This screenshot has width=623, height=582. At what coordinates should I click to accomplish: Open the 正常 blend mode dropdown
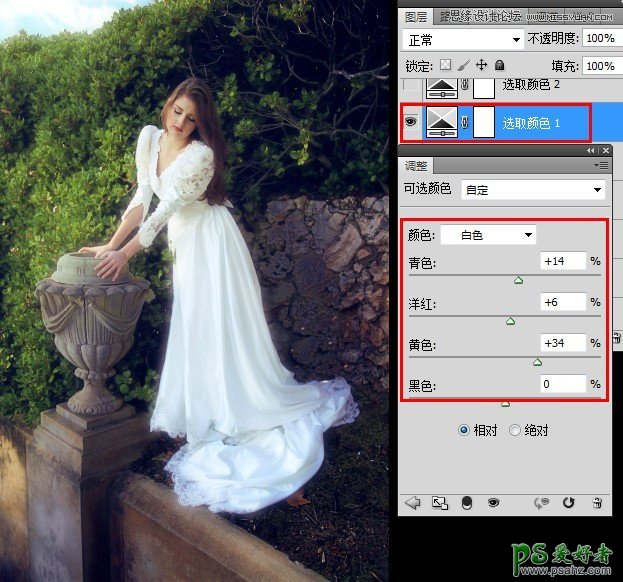pyautogui.click(x=464, y=39)
